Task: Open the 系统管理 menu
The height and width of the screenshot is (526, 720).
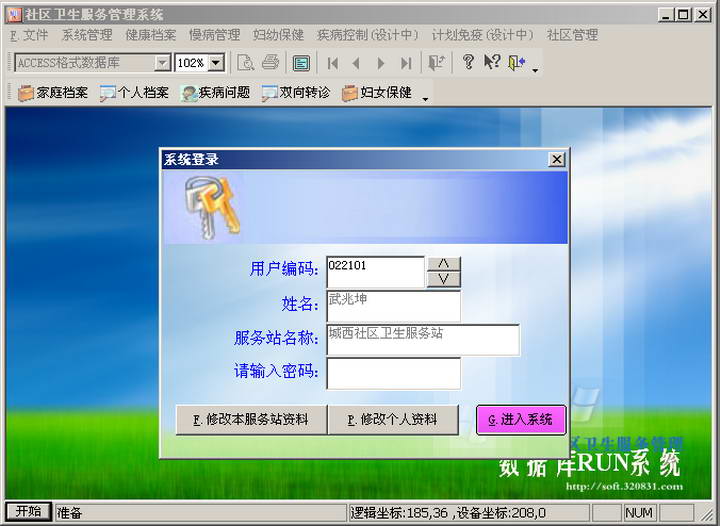Action: (x=87, y=35)
